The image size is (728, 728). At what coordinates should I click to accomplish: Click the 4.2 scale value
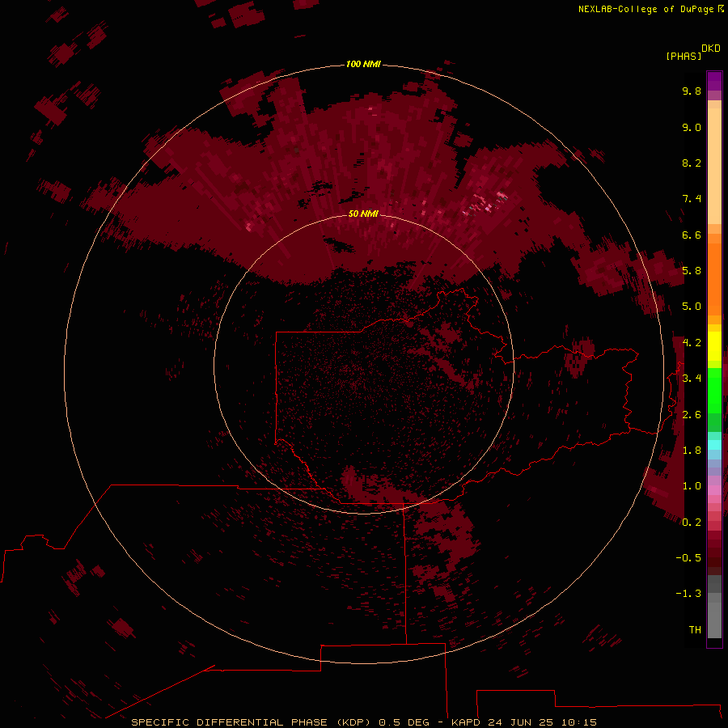coord(692,343)
